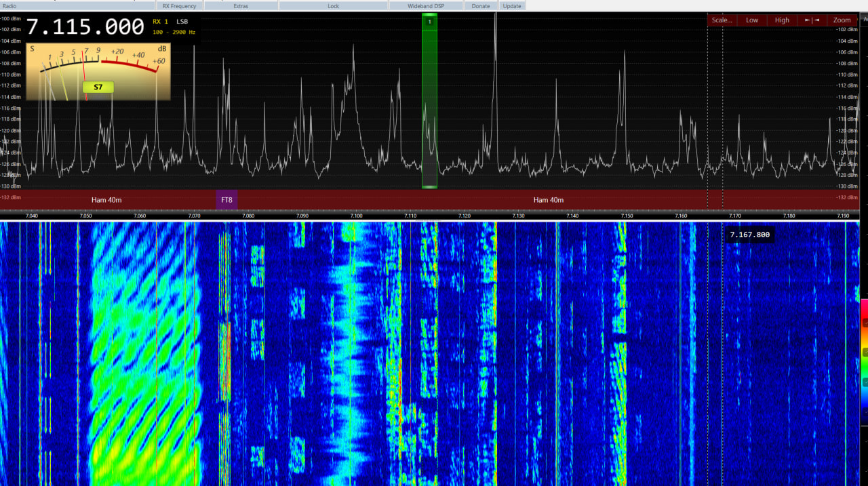This screenshot has height=486, width=868.
Task: Open the Zoom control
Action: pos(842,20)
